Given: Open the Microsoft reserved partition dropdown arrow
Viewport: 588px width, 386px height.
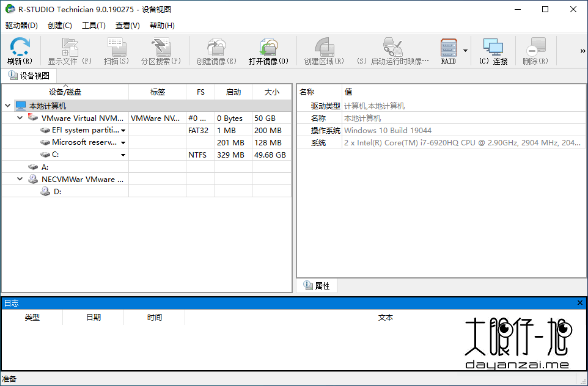Looking at the screenshot, I should click(x=123, y=143).
